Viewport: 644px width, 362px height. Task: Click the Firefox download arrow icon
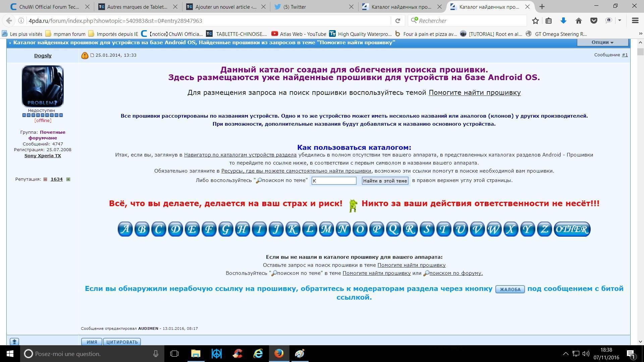[x=563, y=21]
